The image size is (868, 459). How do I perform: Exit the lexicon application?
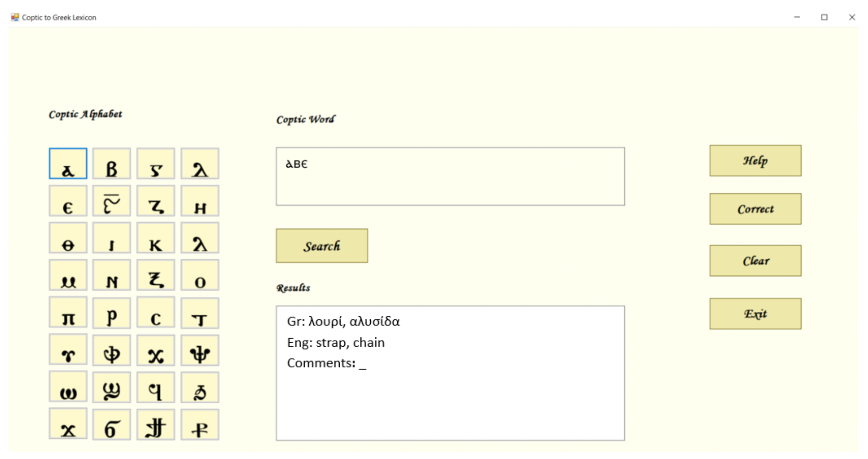click(x=755, y=314)
